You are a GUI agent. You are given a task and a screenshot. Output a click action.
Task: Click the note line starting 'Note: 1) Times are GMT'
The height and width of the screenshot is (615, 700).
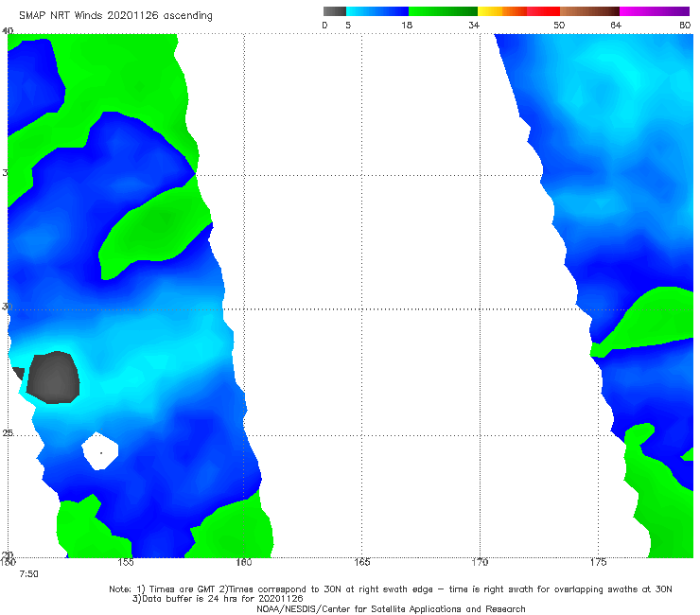click(390, 589)
